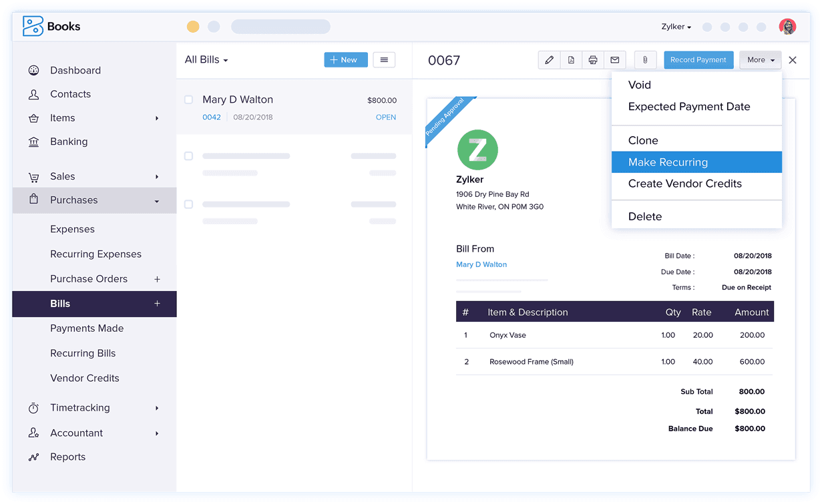822x504 pixels.
Task: Print bill 0067 using the printer icon
Action: click(x=593, y=60)
